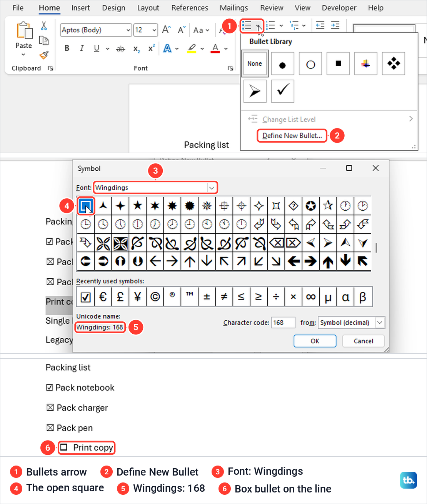
Task: Toggle Underline formatting
Action: point(97,48)
